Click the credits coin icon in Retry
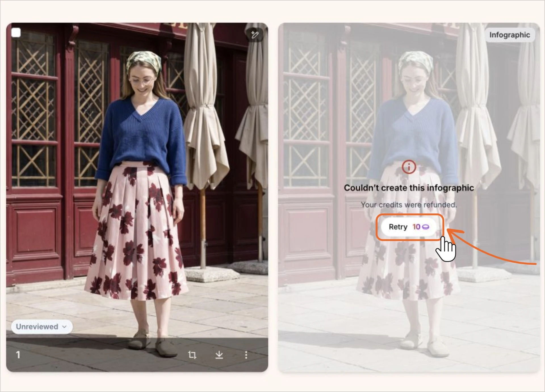The height and width of the screenshot is (392, 545). tap(425, 227)
